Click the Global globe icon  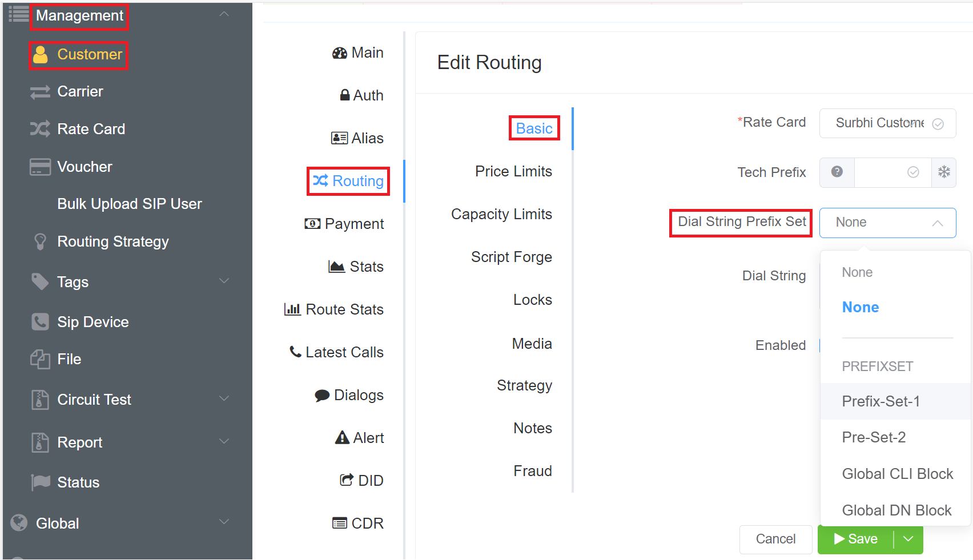pos(19,523)
